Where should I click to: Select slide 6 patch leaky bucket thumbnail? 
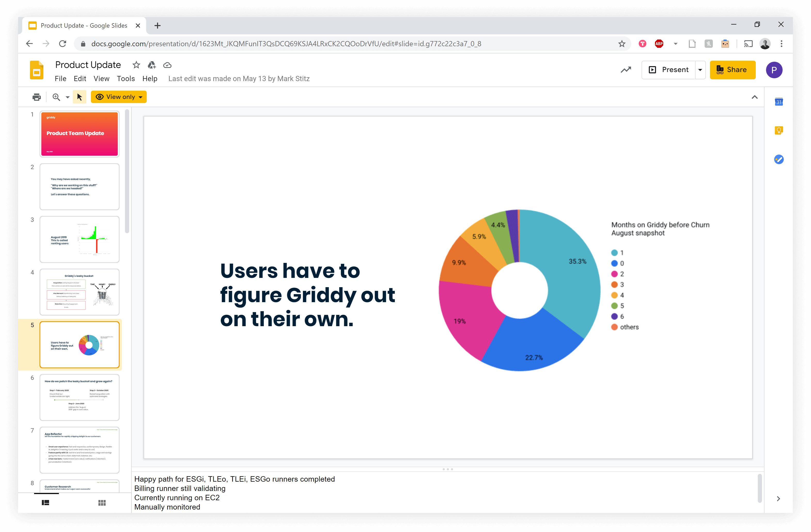pos(79,397)
